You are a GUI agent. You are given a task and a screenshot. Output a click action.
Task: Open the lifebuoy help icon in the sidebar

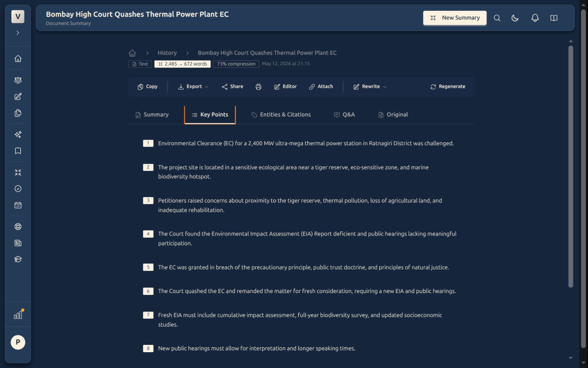click(18, 227)
